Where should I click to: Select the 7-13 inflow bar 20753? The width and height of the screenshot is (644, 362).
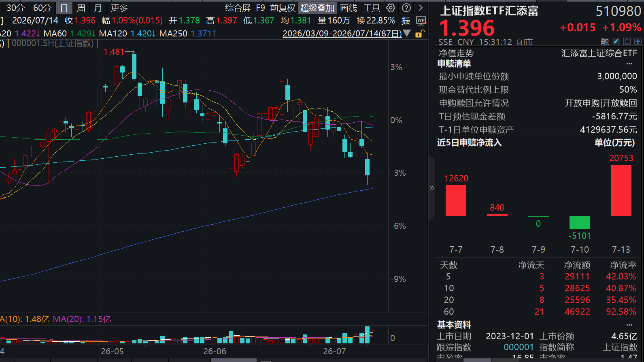(621, 190)
